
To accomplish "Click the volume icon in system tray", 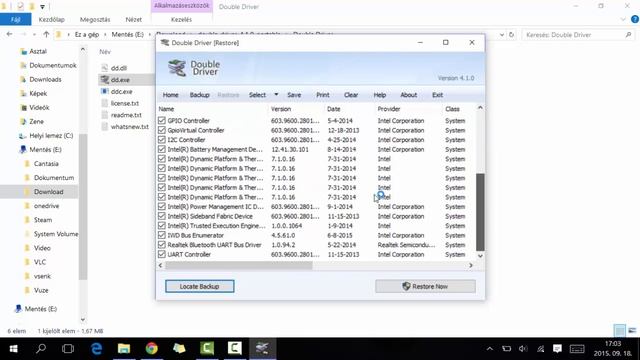I will click(x=523, y=349).
